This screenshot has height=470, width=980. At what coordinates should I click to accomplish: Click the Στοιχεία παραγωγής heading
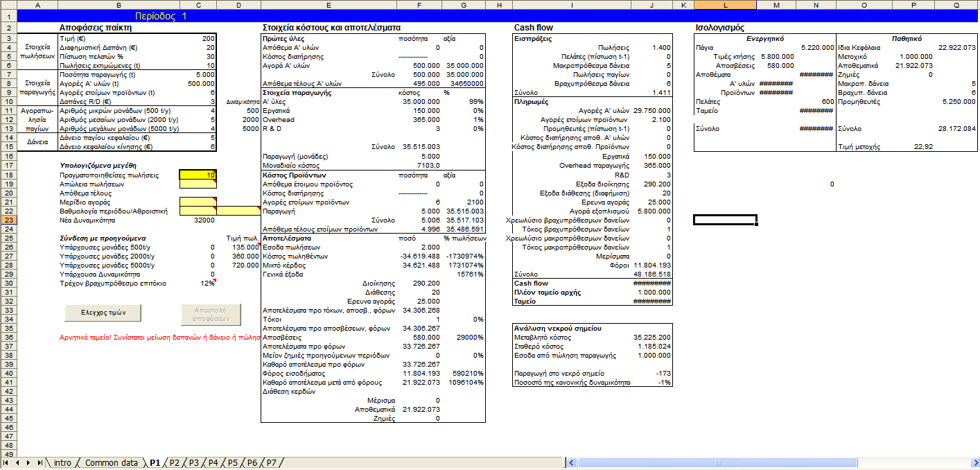296,92
